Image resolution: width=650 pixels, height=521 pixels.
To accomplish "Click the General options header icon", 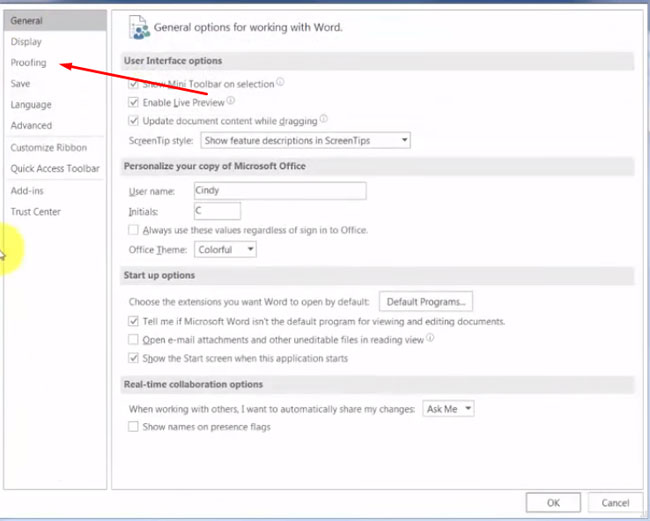I will click(x=139, y=27).
